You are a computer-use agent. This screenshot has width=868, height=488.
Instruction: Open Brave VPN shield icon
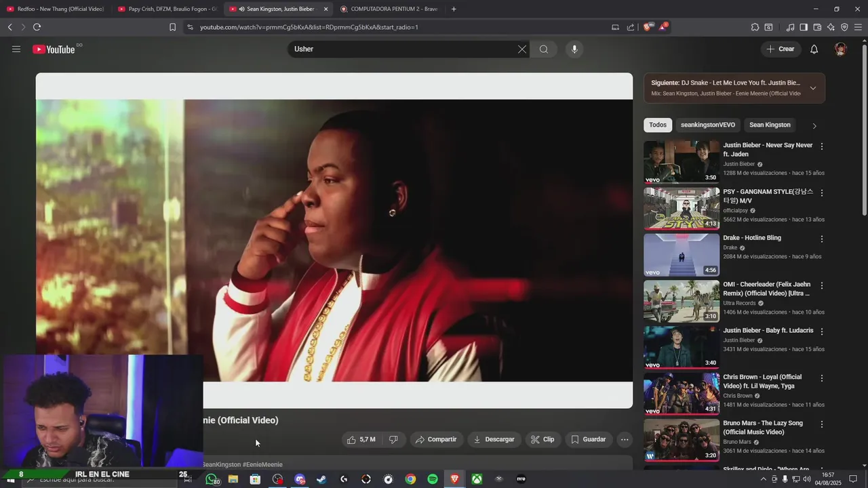pyautogui.click(x=844, y=27)
